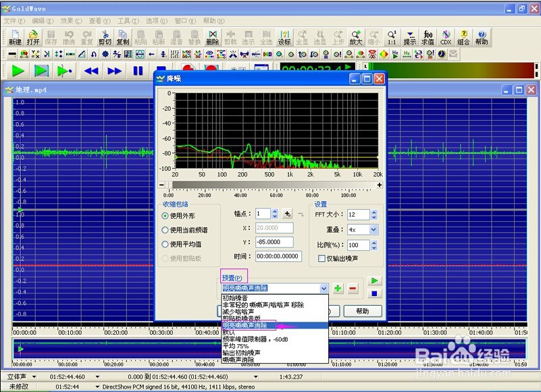The image size is (541, 392).
Task: Click the 提示 (Cue points) toolbar icon
Action: [x=410, y=37]
